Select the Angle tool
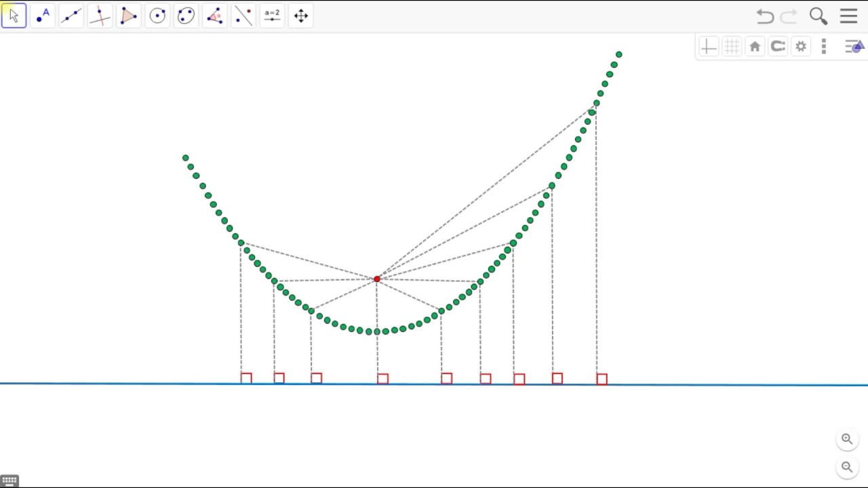The image size is (868, 488). tap(214, 16)
